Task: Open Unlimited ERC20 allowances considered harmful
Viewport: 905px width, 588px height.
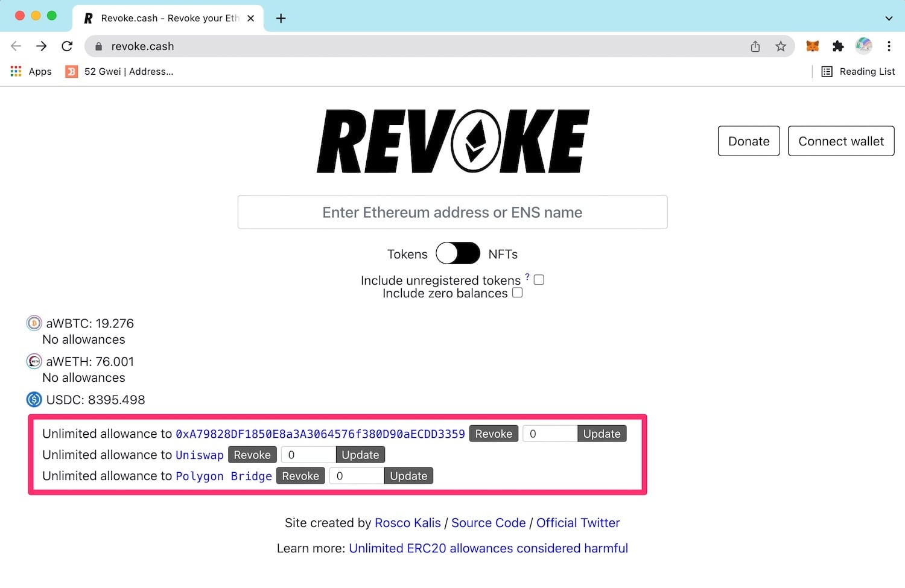Action: pyautogui.click(x=488, y=548)
